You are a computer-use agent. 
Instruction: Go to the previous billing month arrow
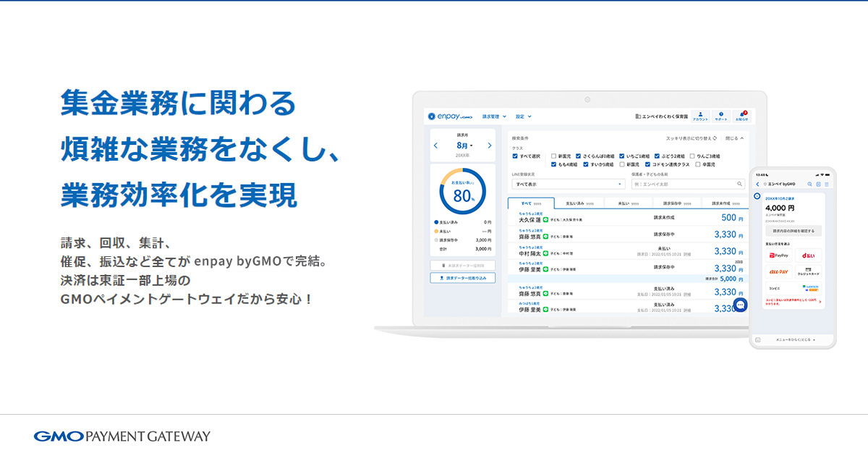(435, 145)
